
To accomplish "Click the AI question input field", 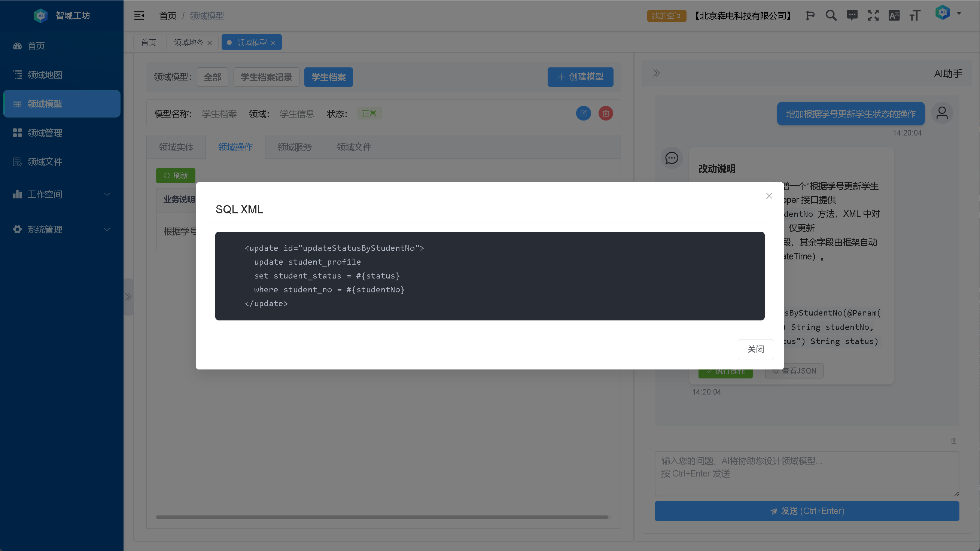I will pos(806,474).
